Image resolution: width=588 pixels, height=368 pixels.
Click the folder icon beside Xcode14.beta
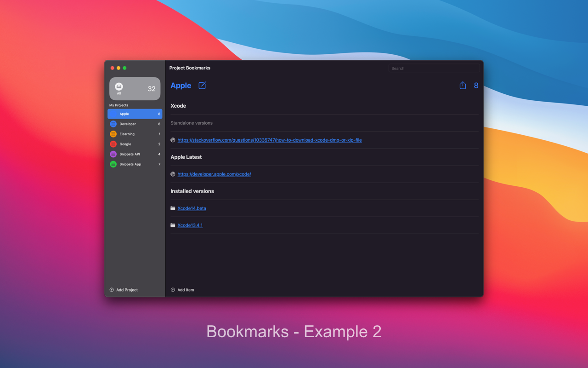coord(173,208)
